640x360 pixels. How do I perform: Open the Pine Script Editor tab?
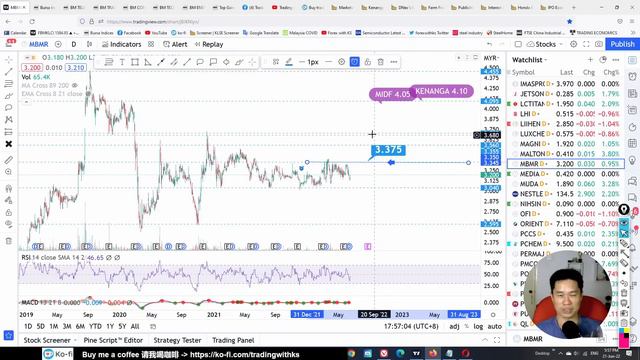pyautogui.click(x=113, y=340)
